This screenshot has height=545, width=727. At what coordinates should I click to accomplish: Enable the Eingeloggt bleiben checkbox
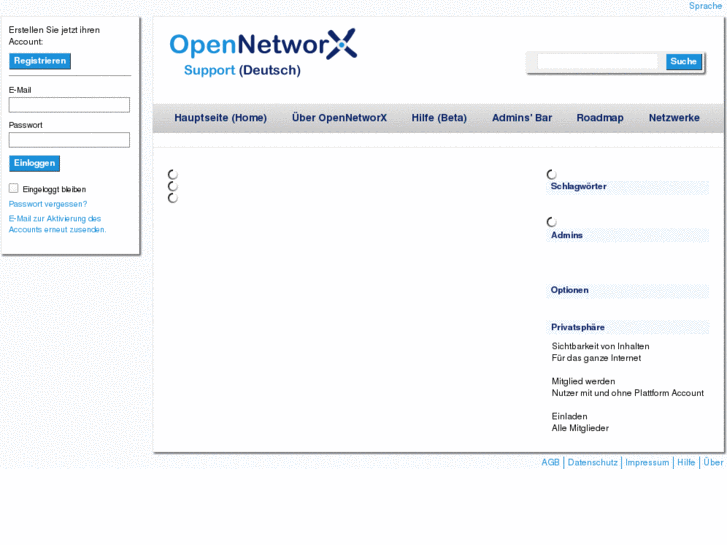point(13,188)
